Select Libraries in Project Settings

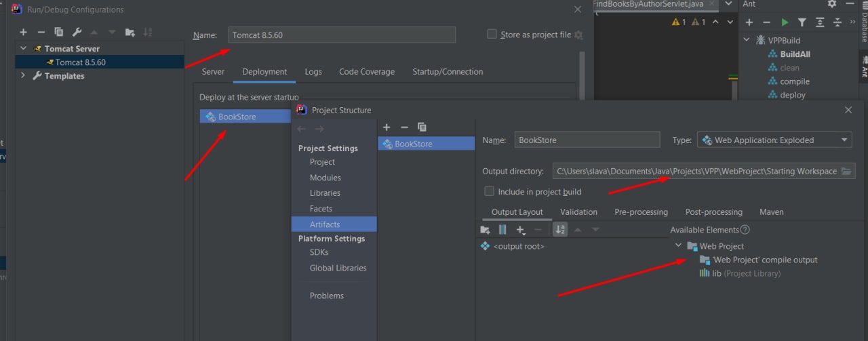click(x=325, y=193)
